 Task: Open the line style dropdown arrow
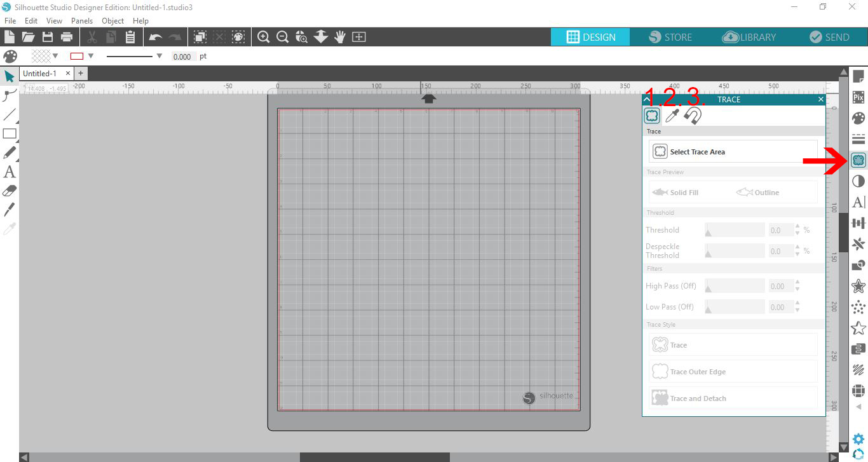coord(159,56)
